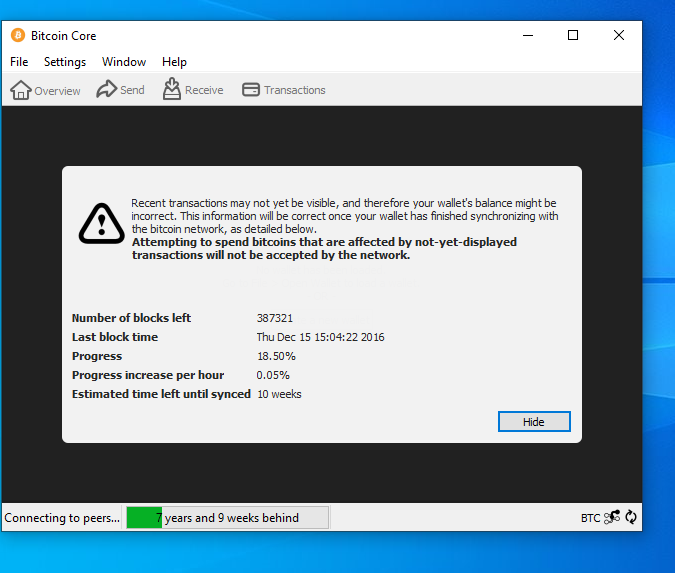
Task: Open the BTC unit selector
Action: 590,518
